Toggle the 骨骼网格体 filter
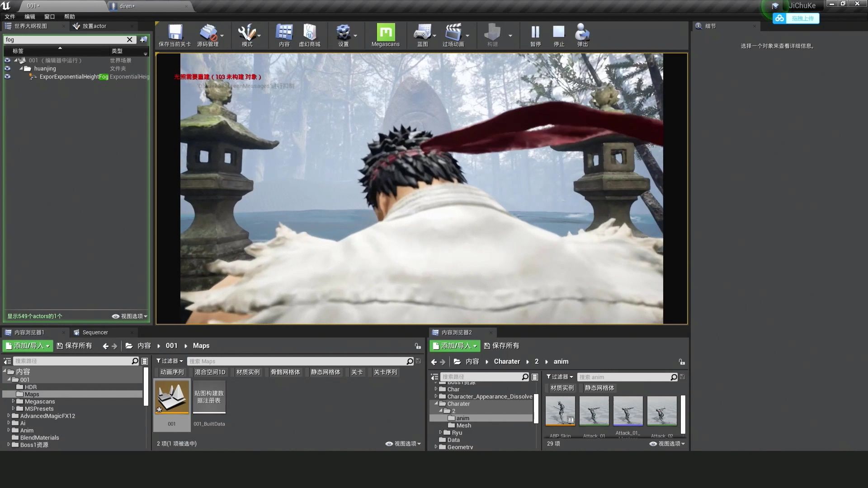Image resolution: width=868 pixels, height=488 pixels. tap(285, 372)
